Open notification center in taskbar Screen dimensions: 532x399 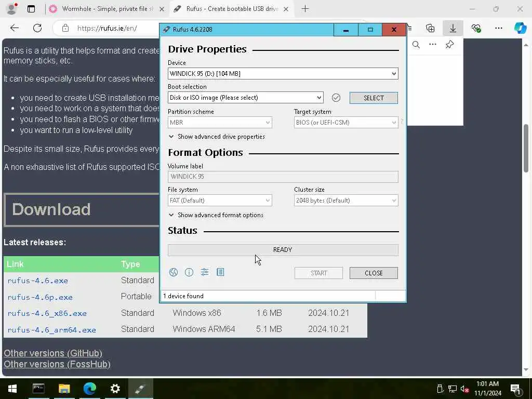pyautogui.click(x=516, y=389)
